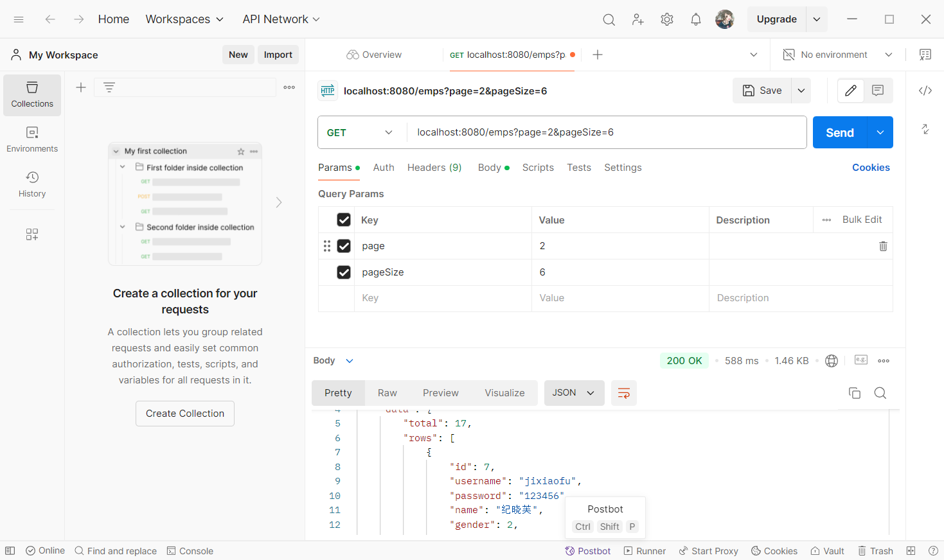Open the JSON format dropdown
Screen dimensions: 944x560
(574, 393)
